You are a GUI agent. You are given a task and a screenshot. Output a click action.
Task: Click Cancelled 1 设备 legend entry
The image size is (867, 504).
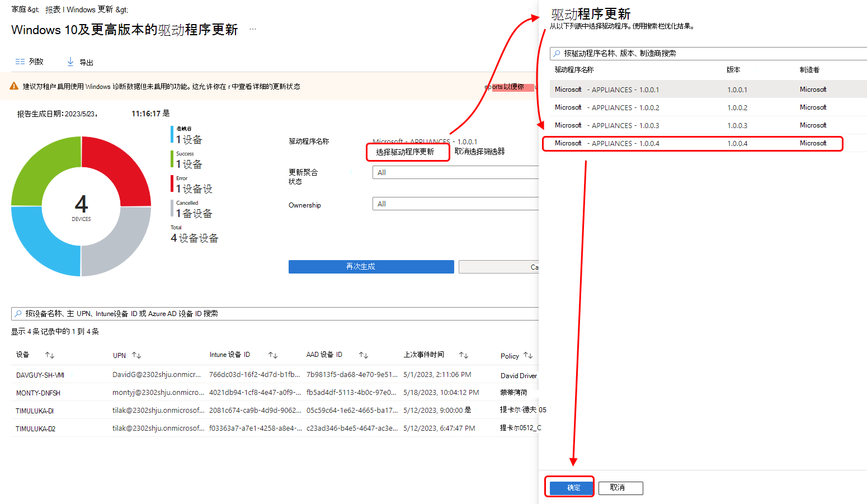coord(192,209)
